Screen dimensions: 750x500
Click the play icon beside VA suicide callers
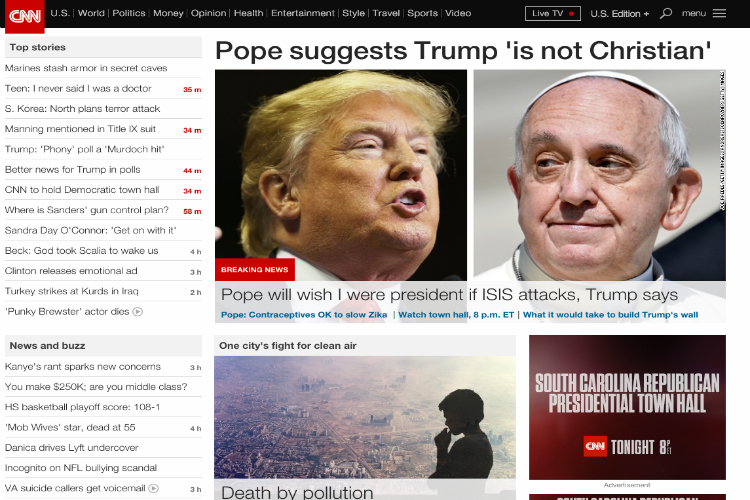click(154, 489)
